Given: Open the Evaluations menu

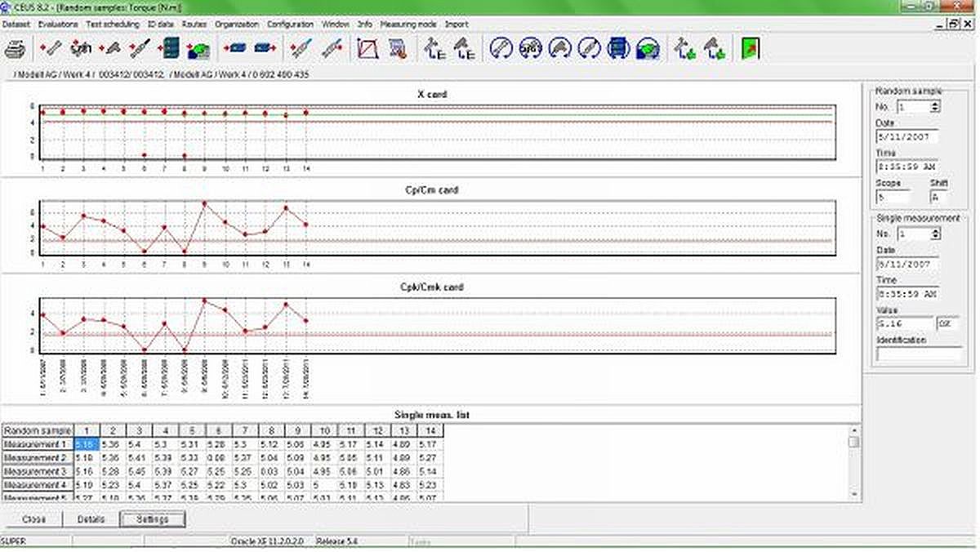Looking at the screenshot, I should [x=57, y=24].
